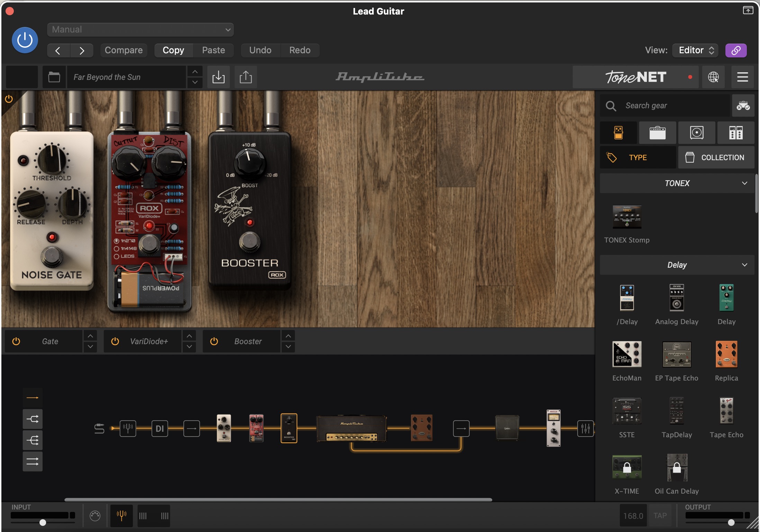The height and width of the screenshot is (532, 760).
Task: Click the Copy button
Action: point(173,50)
